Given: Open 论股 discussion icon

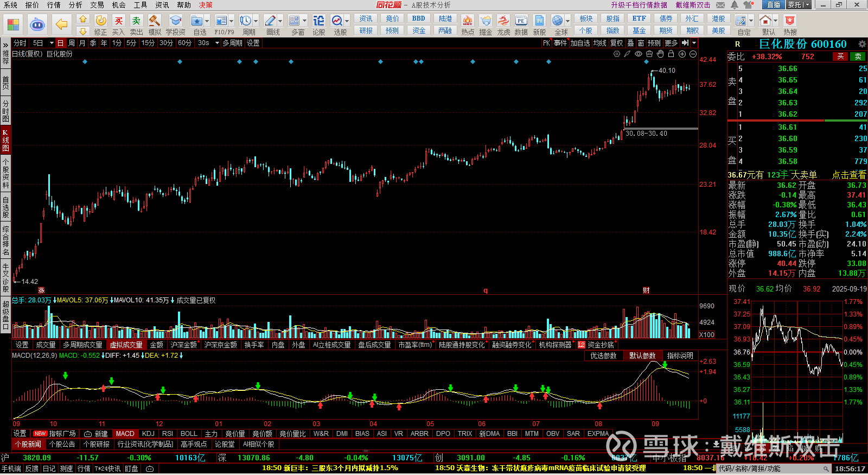Looking at the screenshot, I should tap(319, 25).
